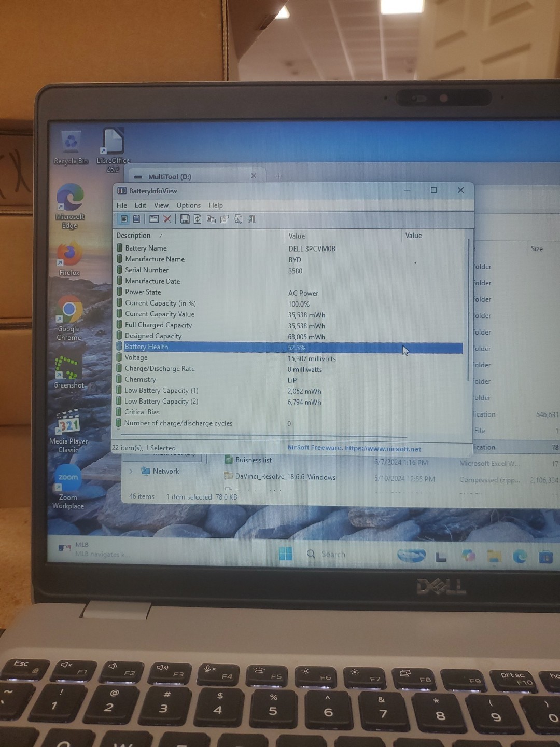
Task: Open Microsoft Store from the taskbar
Action: [545, 557]
